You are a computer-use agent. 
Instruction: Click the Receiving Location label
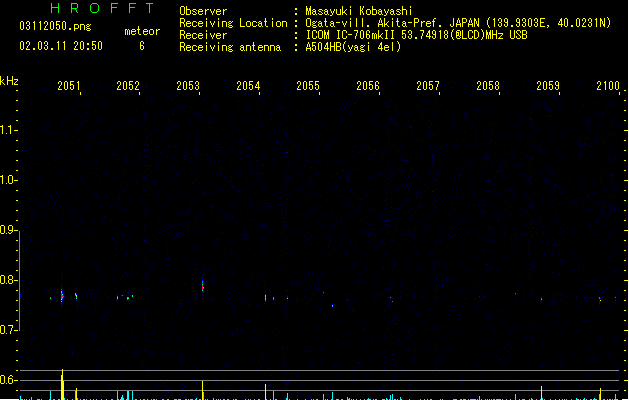pyautogui.click(x=233, y=23)
